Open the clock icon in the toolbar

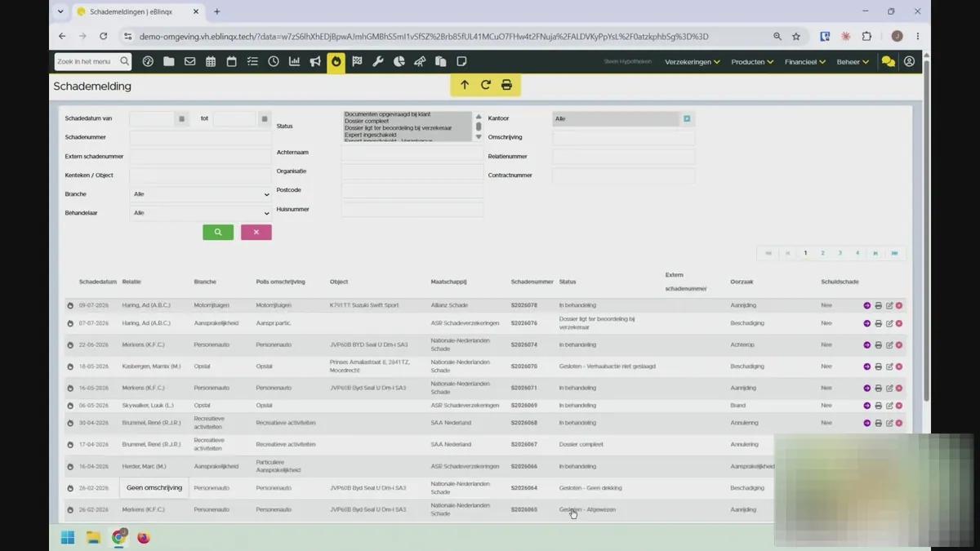click(x=274, y=61)
